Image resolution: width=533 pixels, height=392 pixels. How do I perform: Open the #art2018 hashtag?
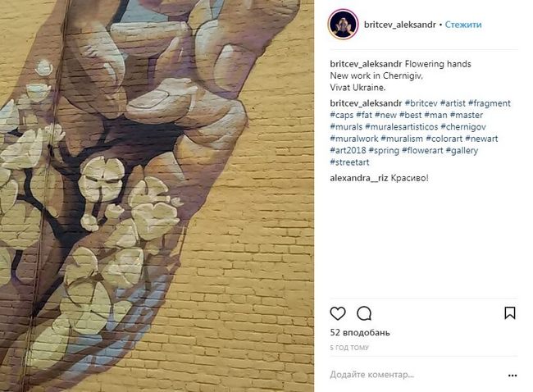click(x=348, y=150)
